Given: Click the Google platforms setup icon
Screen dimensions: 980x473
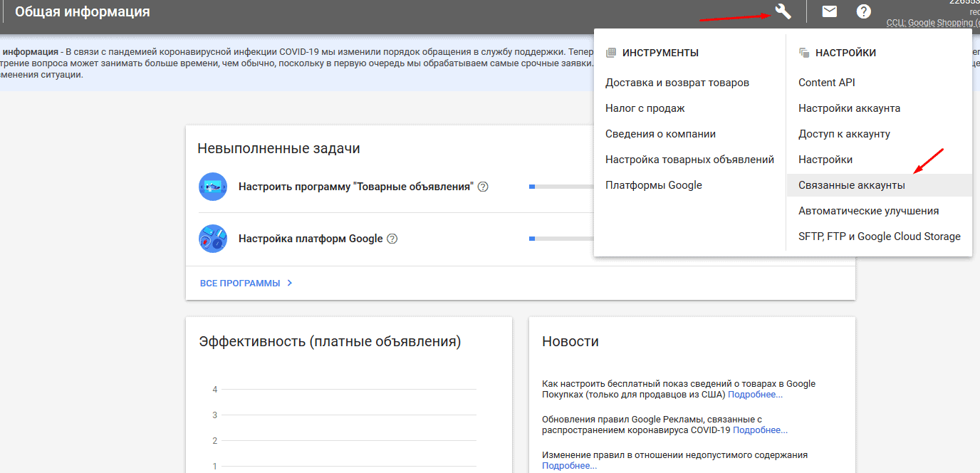Looking at the screenshot, I should tap(213, 239).
